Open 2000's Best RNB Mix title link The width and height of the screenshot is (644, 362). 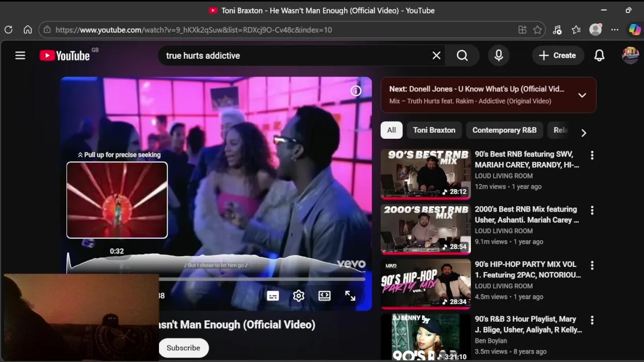click(527, 214)
